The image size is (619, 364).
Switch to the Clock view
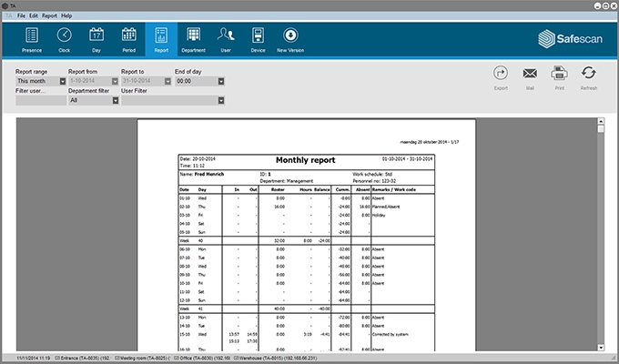(x=64, y=39)
